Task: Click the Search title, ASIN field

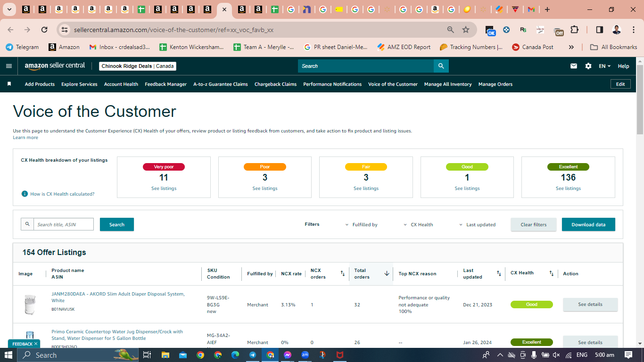Action: click(x=63, y=224)
